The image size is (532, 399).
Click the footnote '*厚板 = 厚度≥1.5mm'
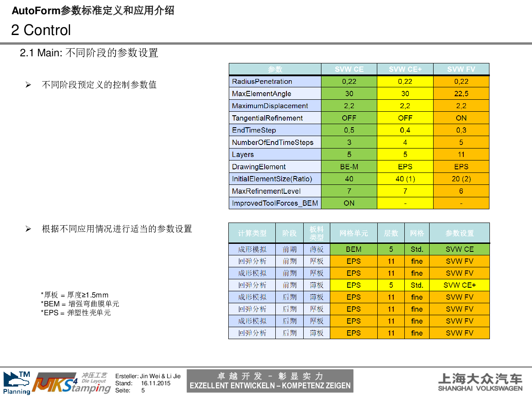(x=74, y=295)
